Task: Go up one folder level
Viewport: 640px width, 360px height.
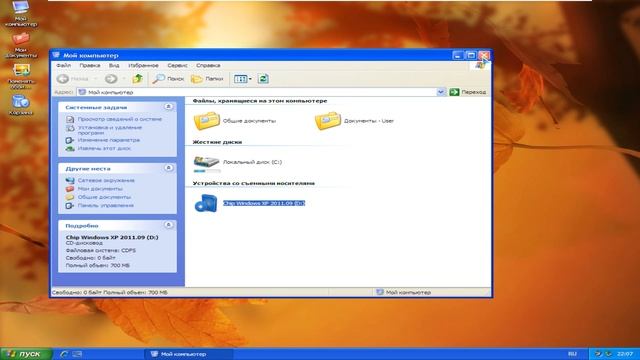Action: click(x=138, y=79)
